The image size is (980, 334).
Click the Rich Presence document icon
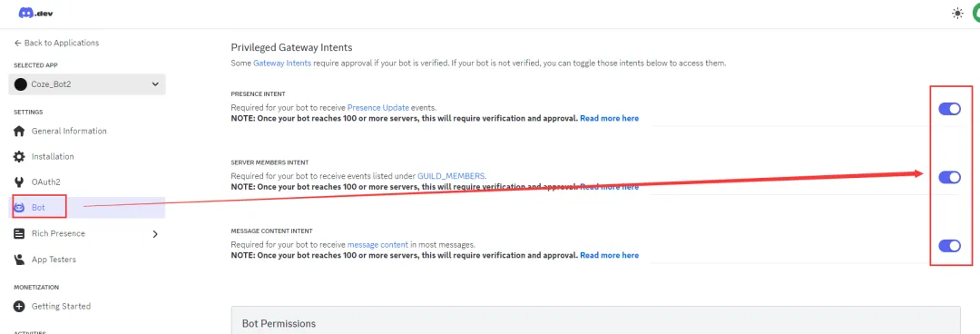point(19,233)
